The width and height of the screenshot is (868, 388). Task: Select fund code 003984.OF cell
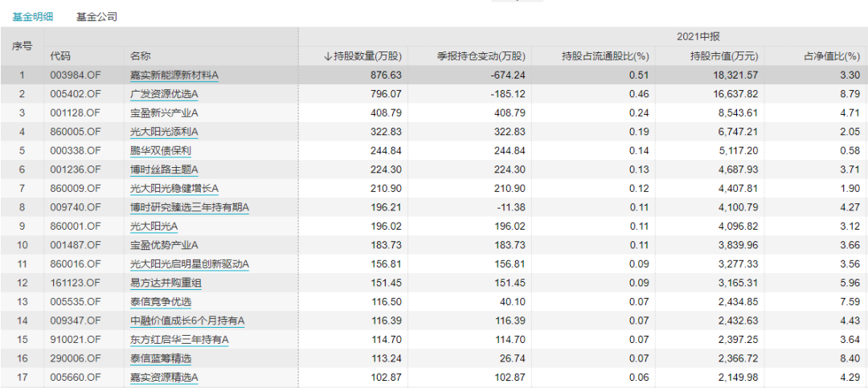(x=76, y=76)
